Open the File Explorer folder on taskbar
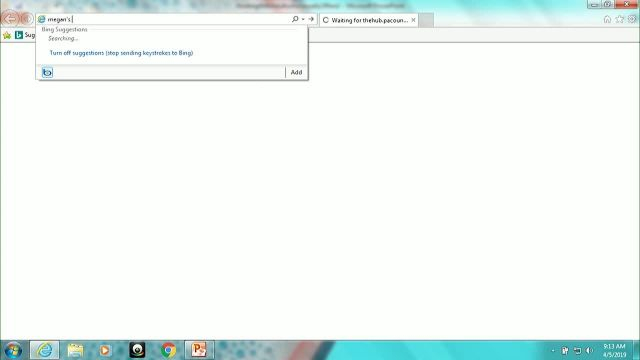This screenshot has height=360, width=640. 76,350
